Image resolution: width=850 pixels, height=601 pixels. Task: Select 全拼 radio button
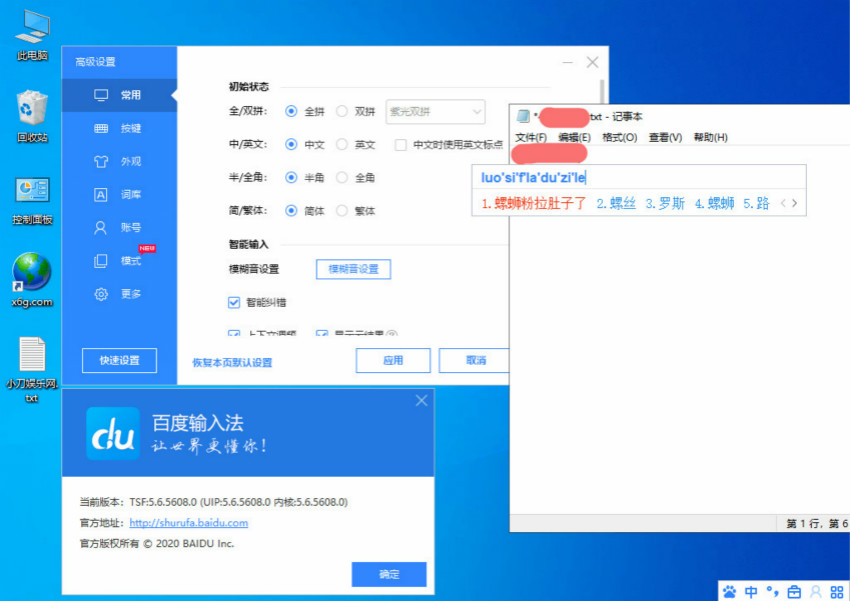click(x=291, y=111)
